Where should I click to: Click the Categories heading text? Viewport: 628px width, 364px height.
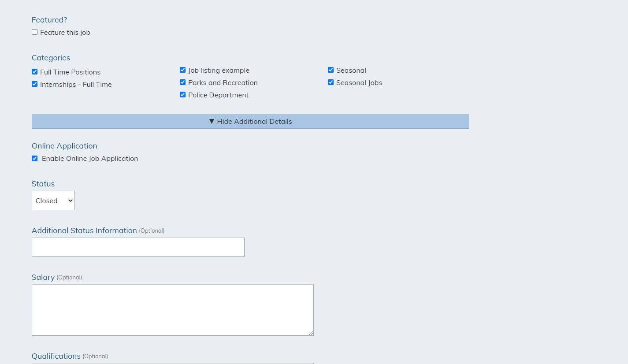(x=51, y=58)
